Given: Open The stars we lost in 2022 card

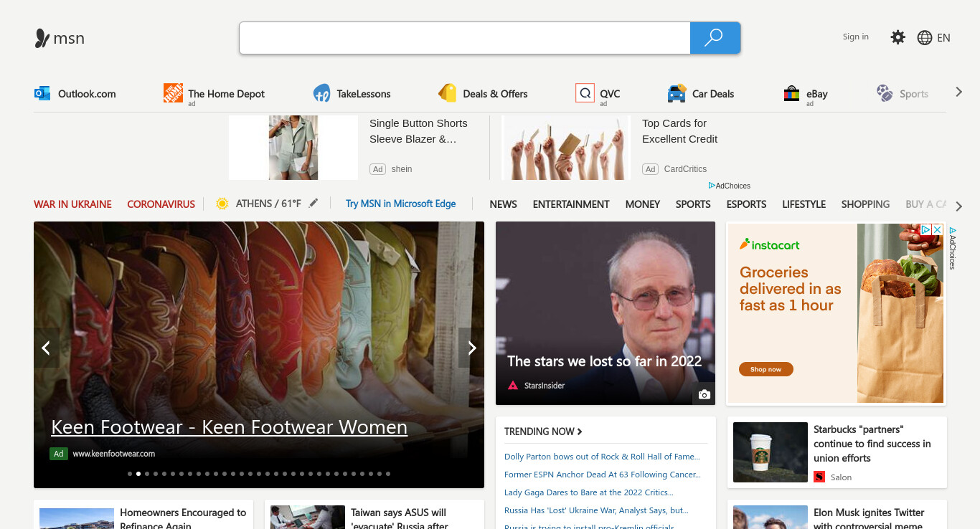Looking at the screenshot, I should [x=606, y=313].
